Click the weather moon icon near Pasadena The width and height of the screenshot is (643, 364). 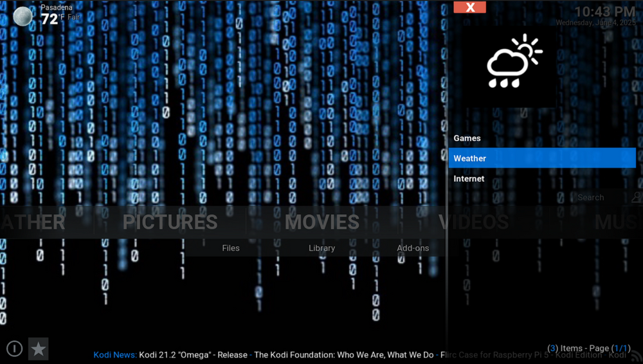click(23, 17)
